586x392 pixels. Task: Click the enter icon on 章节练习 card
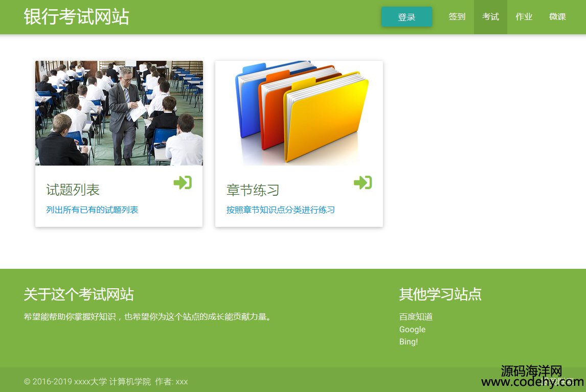(363, 183)
